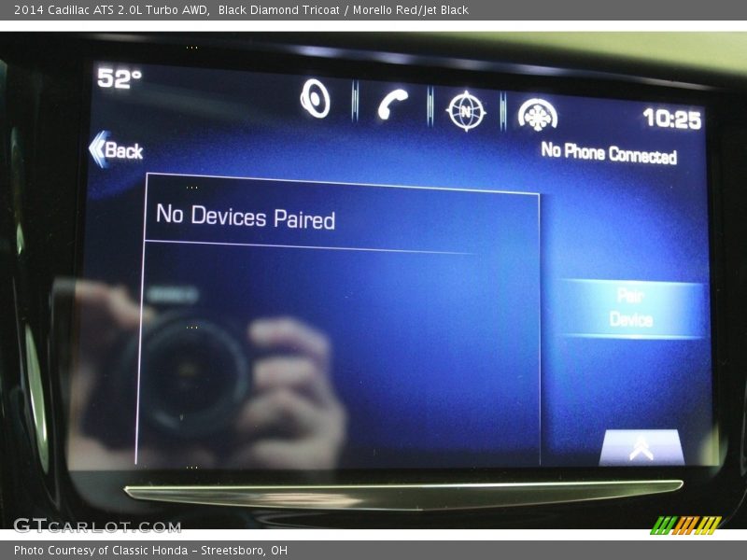Go back using the Back label
Image resolution: width=747 pixels, height=560 pixels.
point(124,150)
